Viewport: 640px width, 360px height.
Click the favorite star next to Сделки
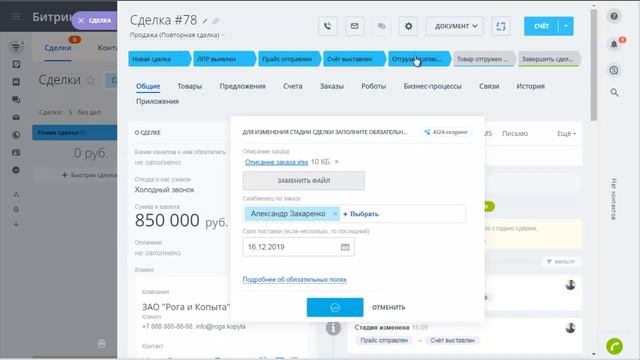[91, 80]
